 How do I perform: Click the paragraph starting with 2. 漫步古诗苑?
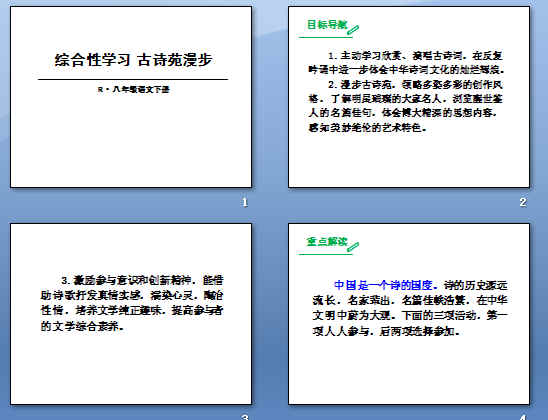405,106
